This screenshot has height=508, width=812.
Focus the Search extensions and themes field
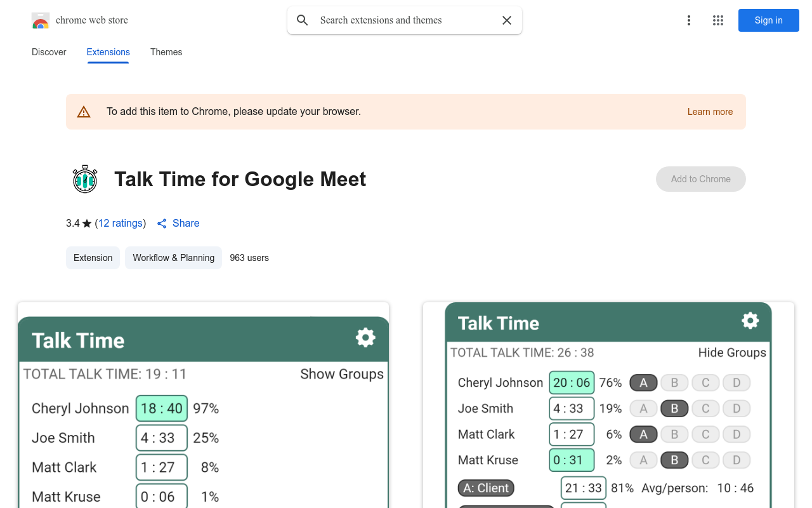click(405, 20)
